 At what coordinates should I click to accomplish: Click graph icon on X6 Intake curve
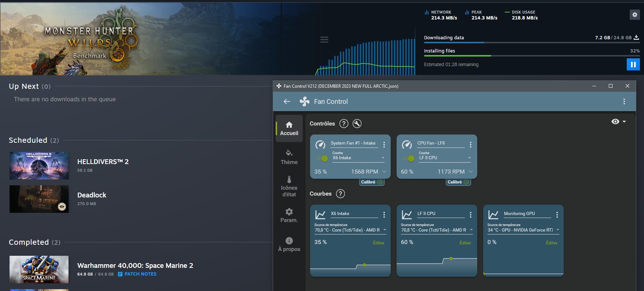320,215
